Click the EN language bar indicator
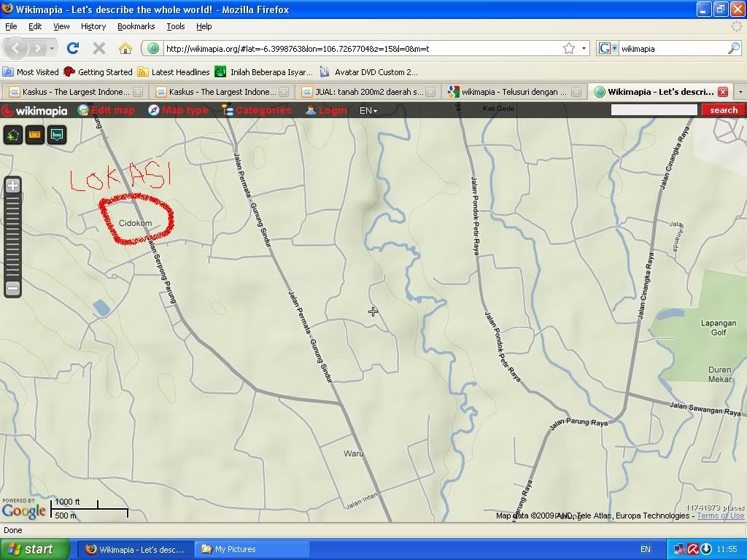The height and width of the screenshot is (560, 747). coord(645,549)
